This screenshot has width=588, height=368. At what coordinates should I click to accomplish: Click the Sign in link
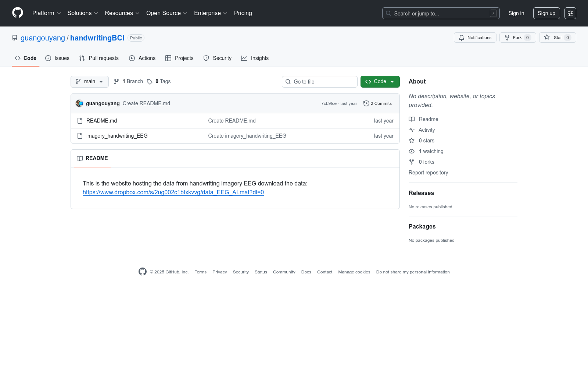click(516, 13)
